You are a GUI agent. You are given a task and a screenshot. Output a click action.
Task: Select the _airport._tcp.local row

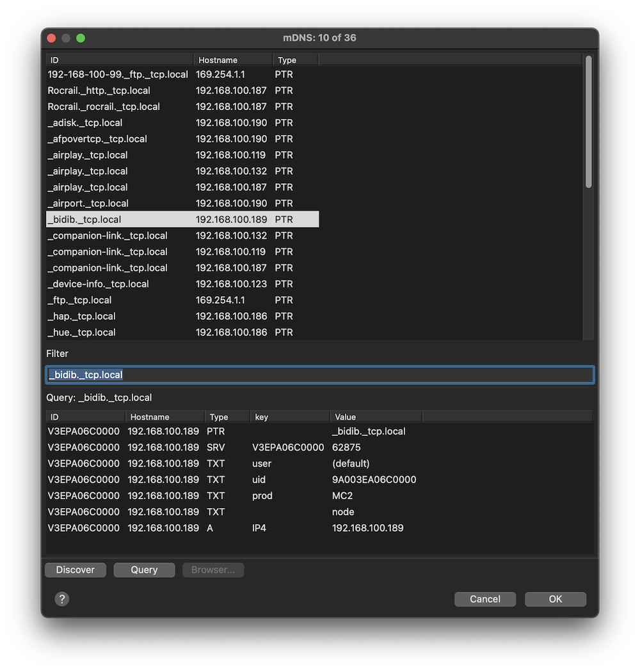88,204
